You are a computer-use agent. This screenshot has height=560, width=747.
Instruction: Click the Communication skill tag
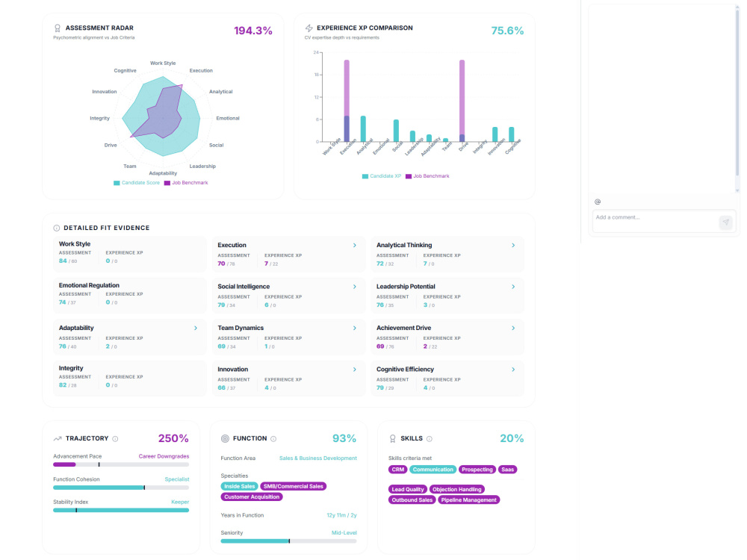(433, 470)
